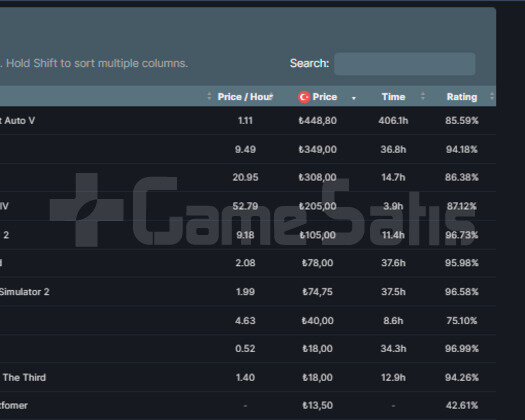The width and height of the screenshot is (525, 420).
Task: Click the 1.40 price per hour value
Action: tap(245, 378)
